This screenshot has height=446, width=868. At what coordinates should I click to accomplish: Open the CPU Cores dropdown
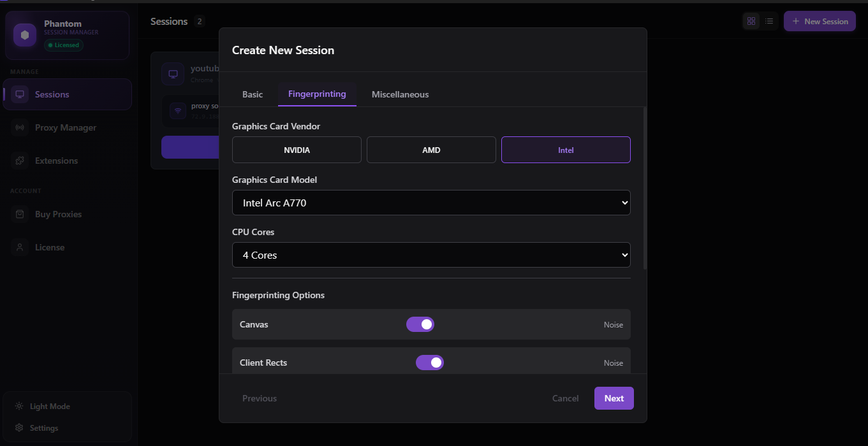(431, 255)
